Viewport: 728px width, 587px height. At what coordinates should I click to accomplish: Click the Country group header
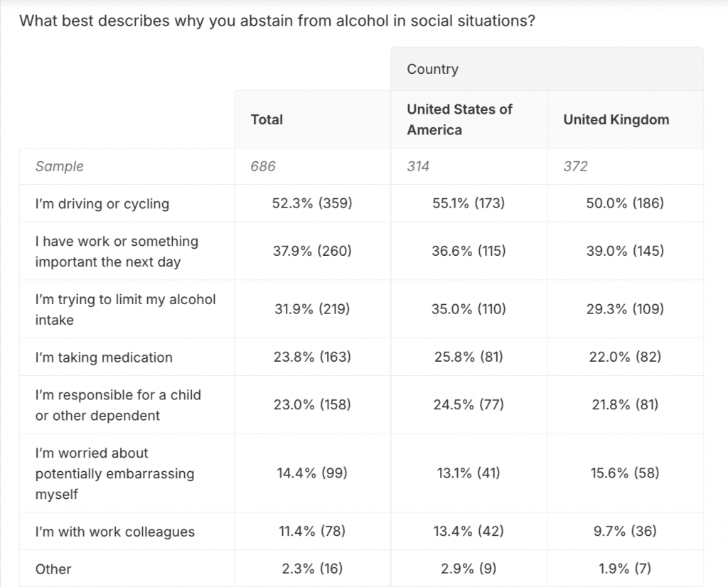432,69
